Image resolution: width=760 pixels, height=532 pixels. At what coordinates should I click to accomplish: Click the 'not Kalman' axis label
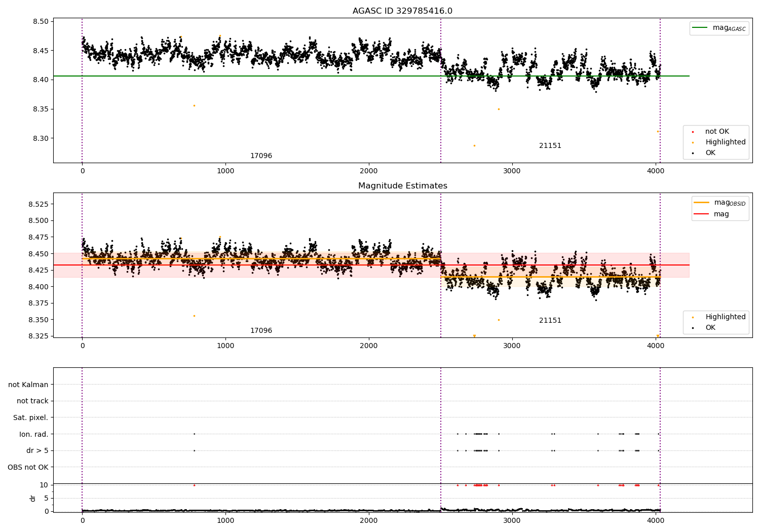click(28, 385)
